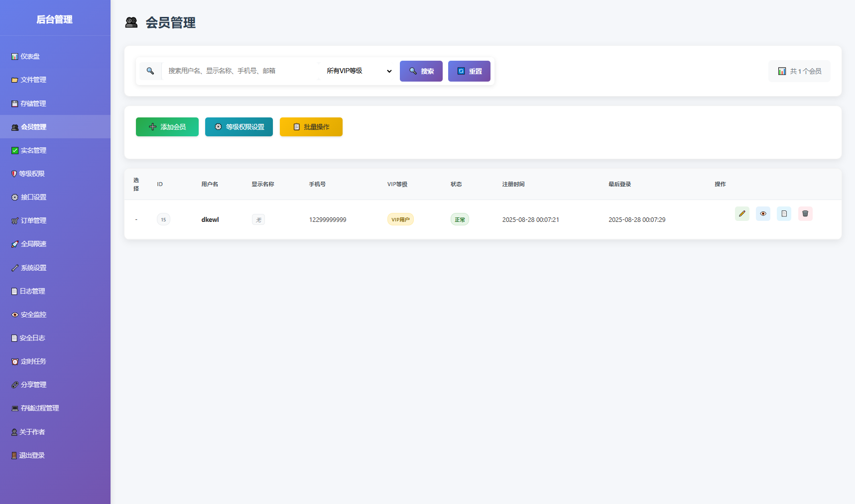Click the 共1个会员 counter chip
The height and width of the screenshot is (504, 855).
(799, 71)
